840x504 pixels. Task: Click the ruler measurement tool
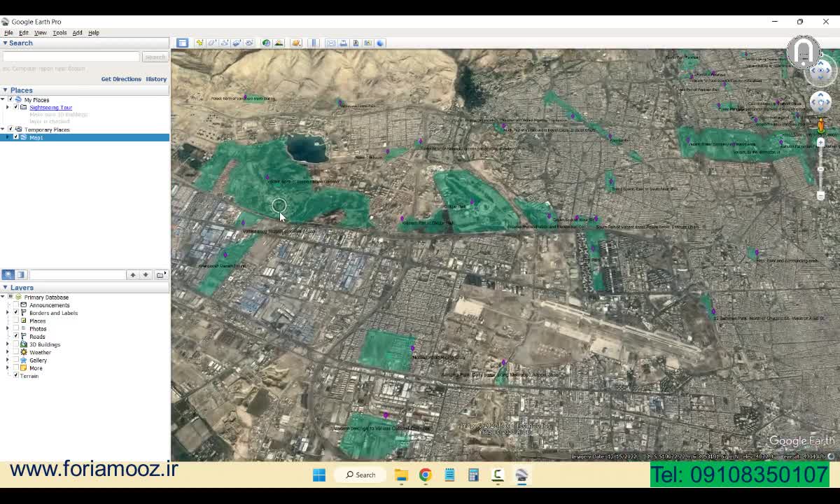314,43
